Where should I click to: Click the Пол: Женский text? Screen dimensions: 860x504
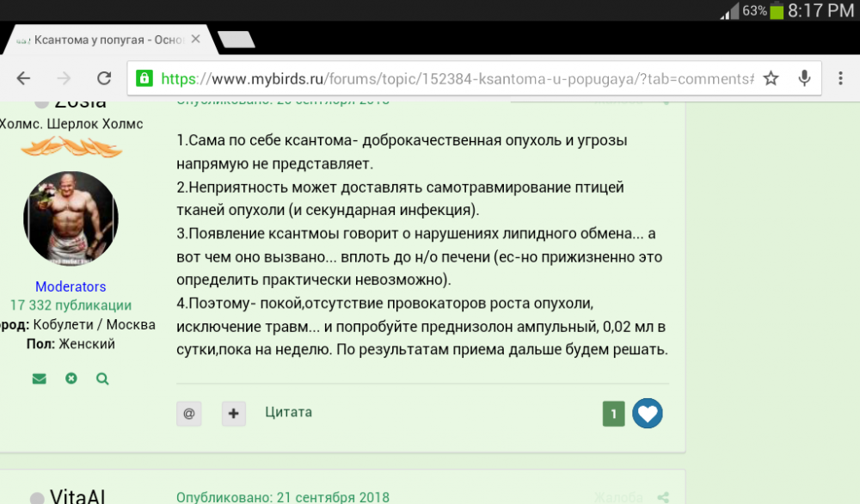pos(71,344)
